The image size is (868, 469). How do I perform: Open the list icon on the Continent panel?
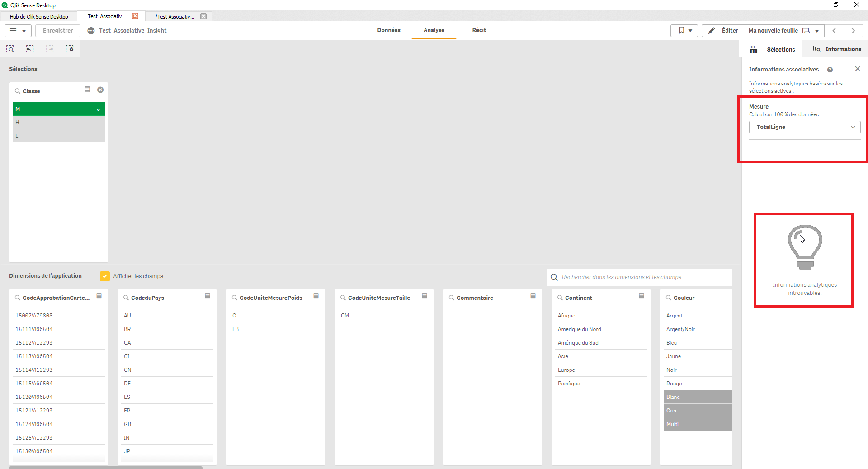click(x=642, y=296)
